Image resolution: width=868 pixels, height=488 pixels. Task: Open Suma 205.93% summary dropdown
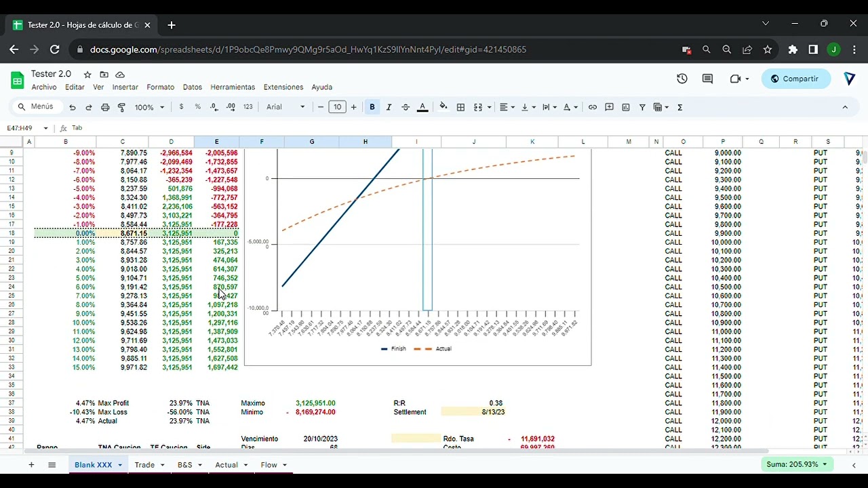pyautogui.click(x=796, y=464)
